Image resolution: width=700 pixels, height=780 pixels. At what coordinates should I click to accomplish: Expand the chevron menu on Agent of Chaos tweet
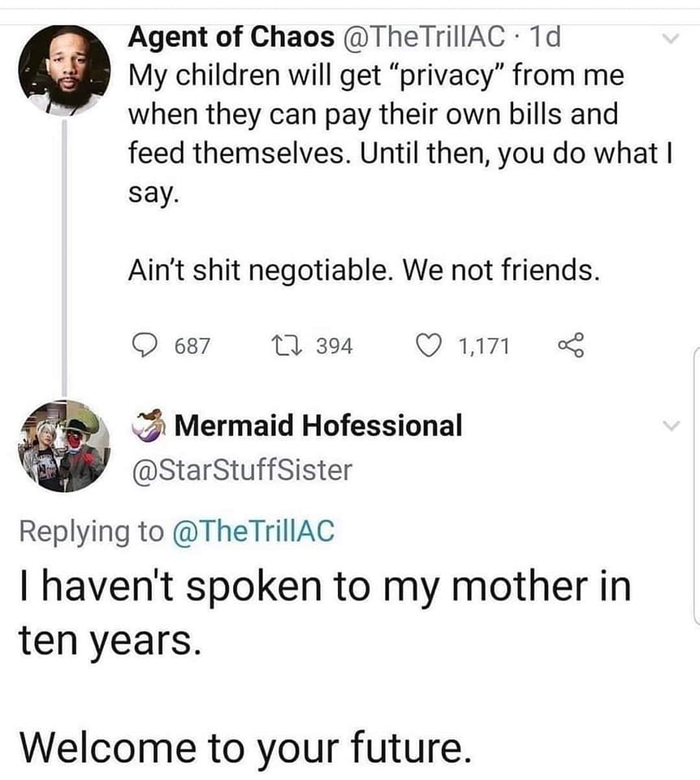[x=669, y=38]
